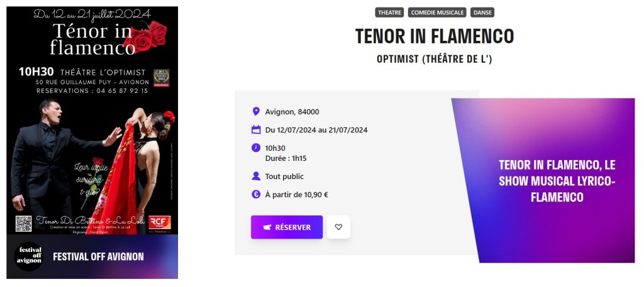Click the Festival Off Avignon round logo
Viewport: 644px width, 287px height.
coord(29,256)
